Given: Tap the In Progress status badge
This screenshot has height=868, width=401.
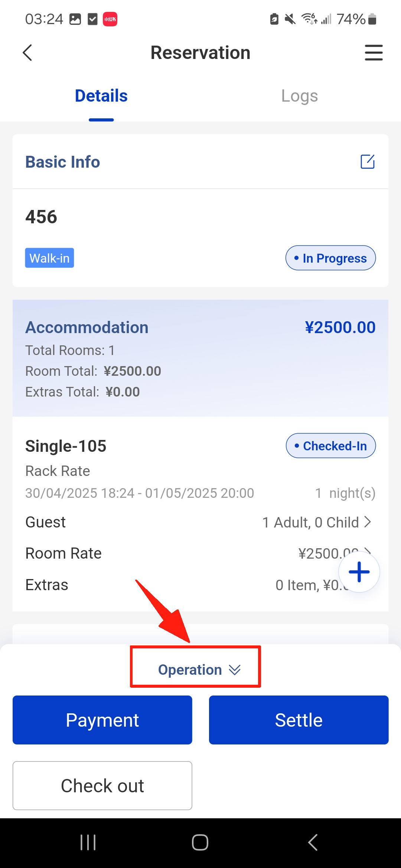Looking at the screenshot, I should coord(330,258).
